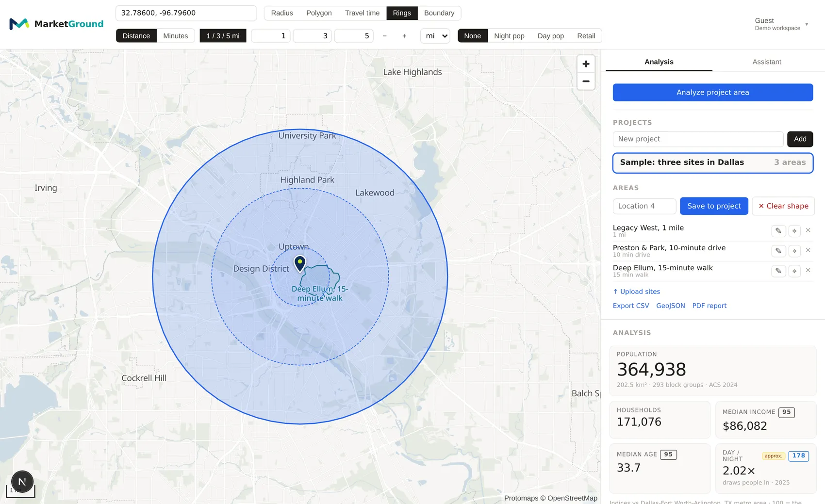825x504 pixels.
Task: Select Distance ring mode
Action: coord(136,36)
